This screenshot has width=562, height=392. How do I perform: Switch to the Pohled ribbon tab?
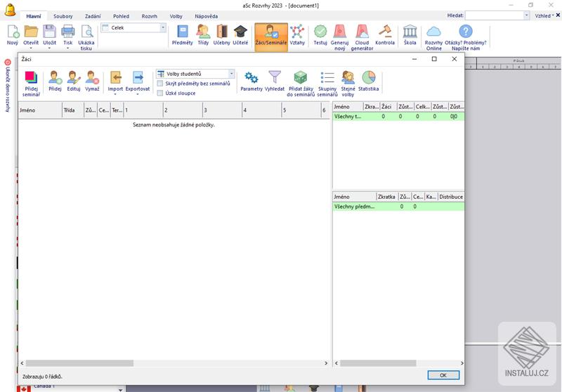(121, 16)
